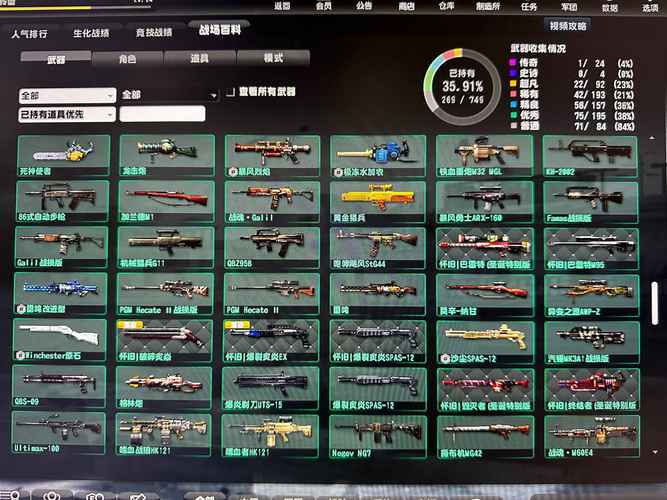Viewport: 667px width, 500px height.
Task: Switch to the 竞技战场 tab
Action: click(x=154, y=32)
